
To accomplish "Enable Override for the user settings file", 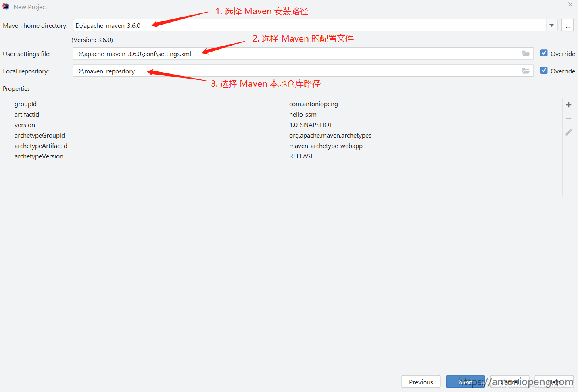I will [544, 53].
